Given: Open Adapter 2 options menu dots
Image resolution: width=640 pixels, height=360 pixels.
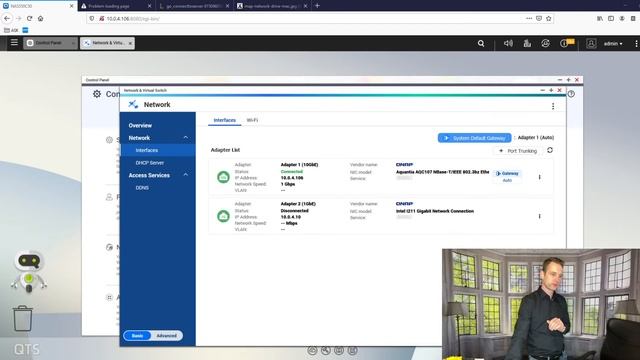Looking at the screenshot, I should [540, 216].
